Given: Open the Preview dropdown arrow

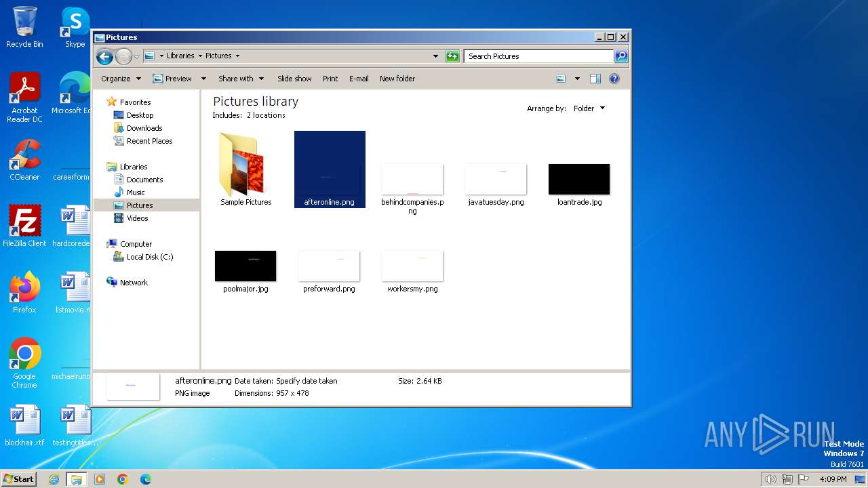Looking at the screenshot, I should coord(203,79).
